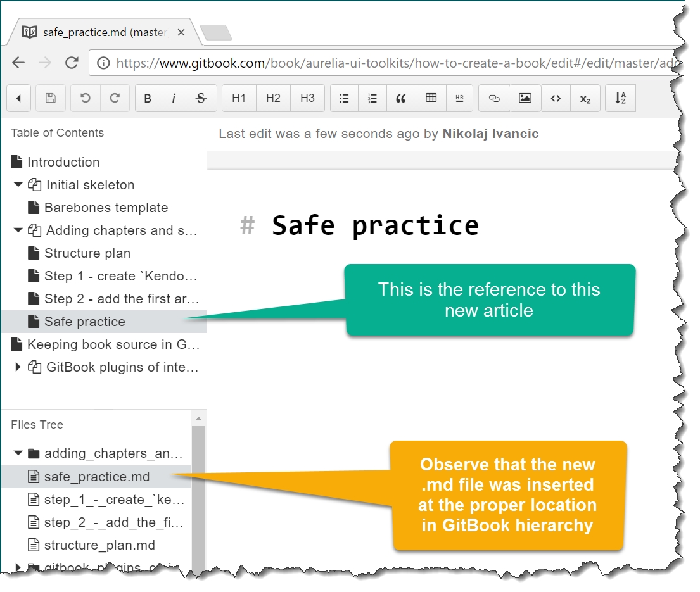Click the Files Tree vertical scrollbar

(198, 494)
